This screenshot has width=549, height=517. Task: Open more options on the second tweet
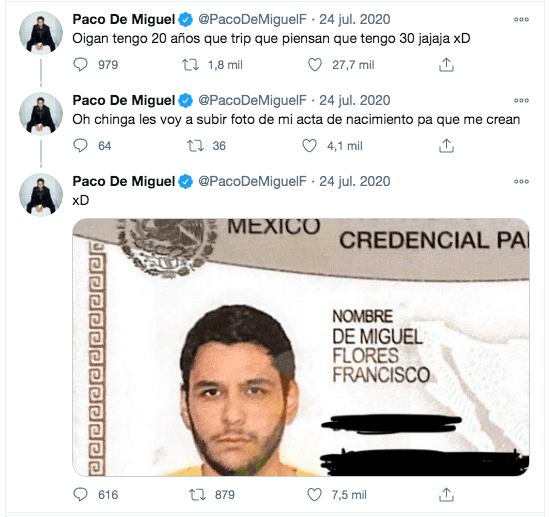(521, 100)
